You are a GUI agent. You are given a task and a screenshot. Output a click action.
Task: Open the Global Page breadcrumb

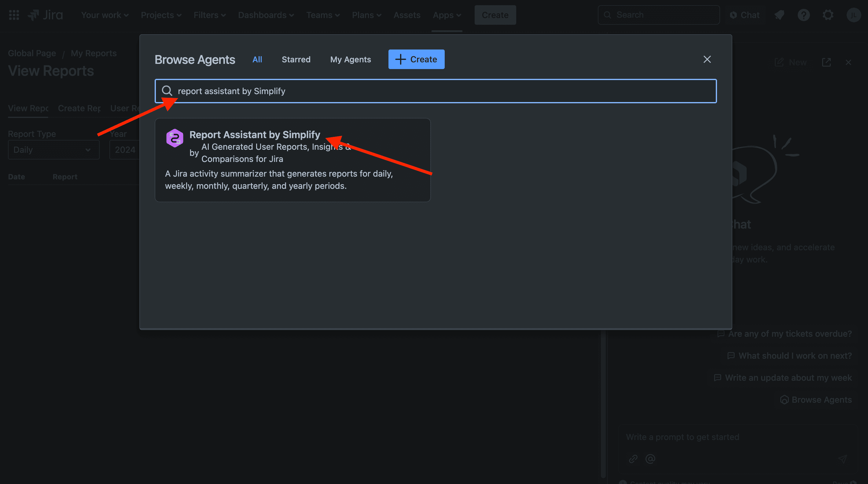[x=32, y=53]
